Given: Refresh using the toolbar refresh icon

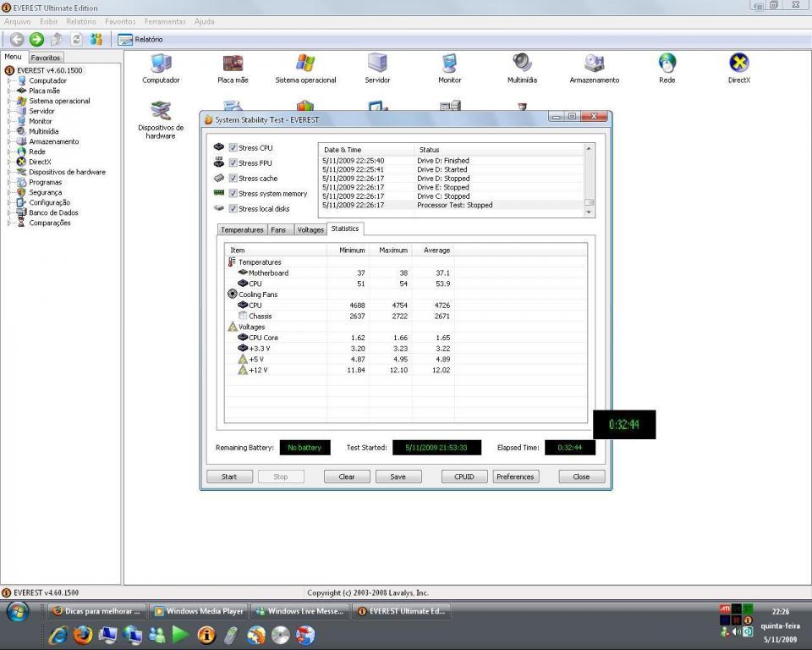Looking at the screenshot, I should (x=77, y=40).
